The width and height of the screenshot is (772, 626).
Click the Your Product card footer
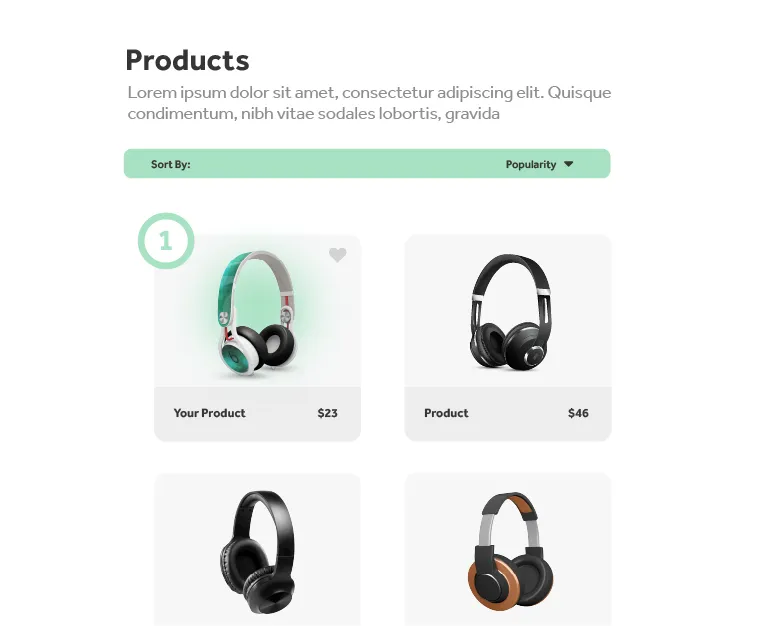pos(257,414)
